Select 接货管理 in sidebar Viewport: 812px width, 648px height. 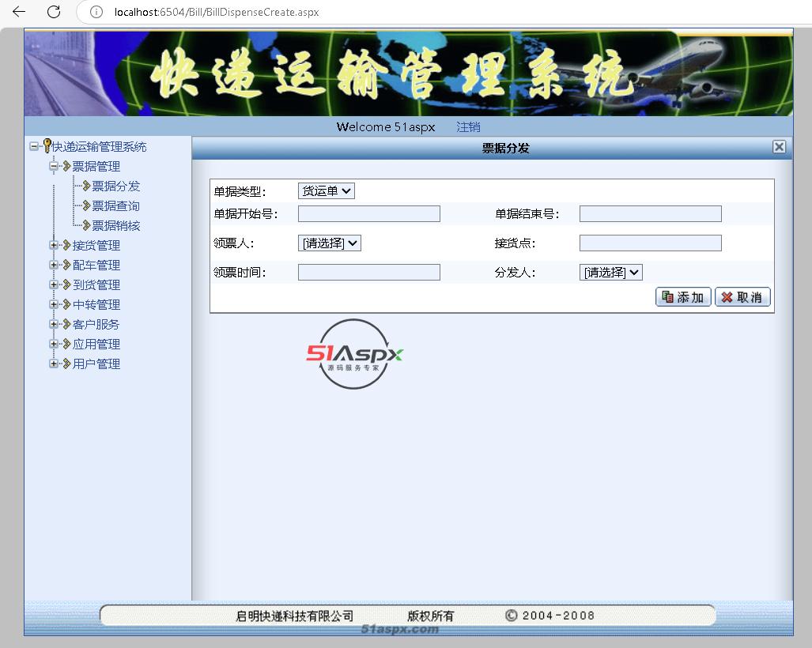coord(96,245)
